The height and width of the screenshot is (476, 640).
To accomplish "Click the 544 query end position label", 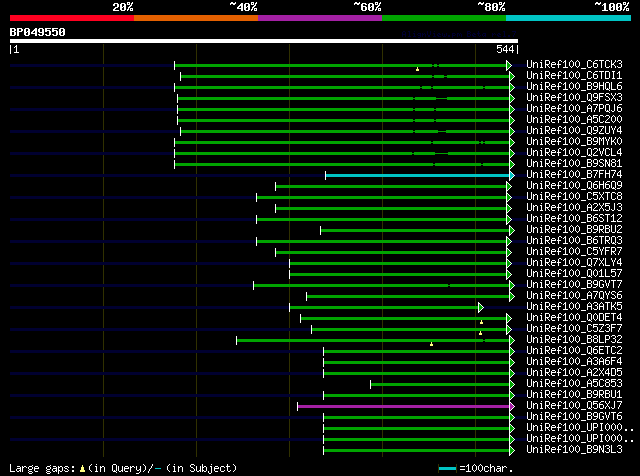I will (505, 49).
